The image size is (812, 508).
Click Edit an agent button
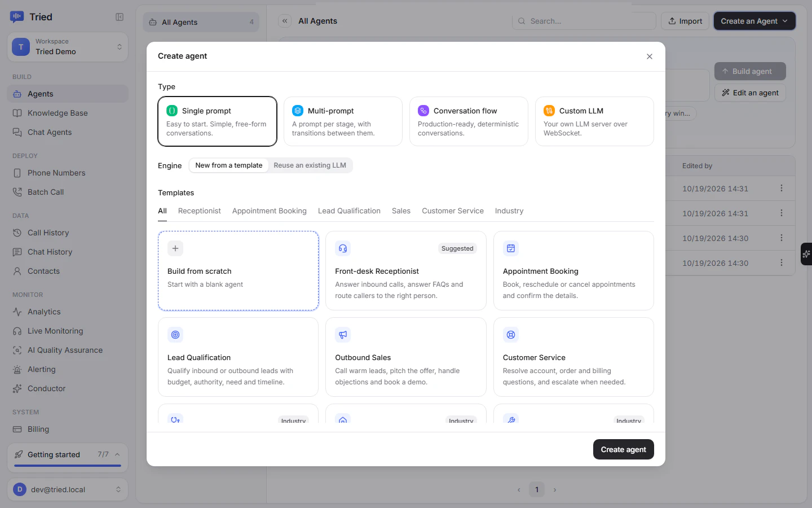coord(750,93)
